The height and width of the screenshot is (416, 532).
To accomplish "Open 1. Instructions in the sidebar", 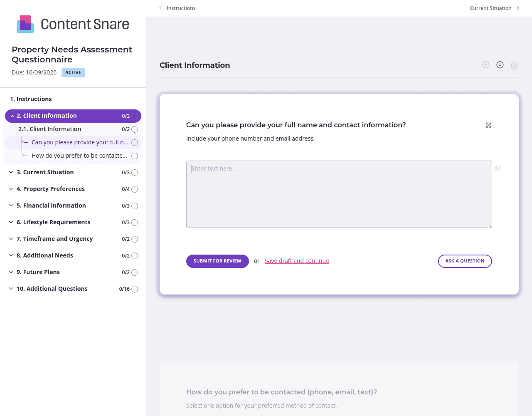I will pyautogui.click(x=31, y=99).
